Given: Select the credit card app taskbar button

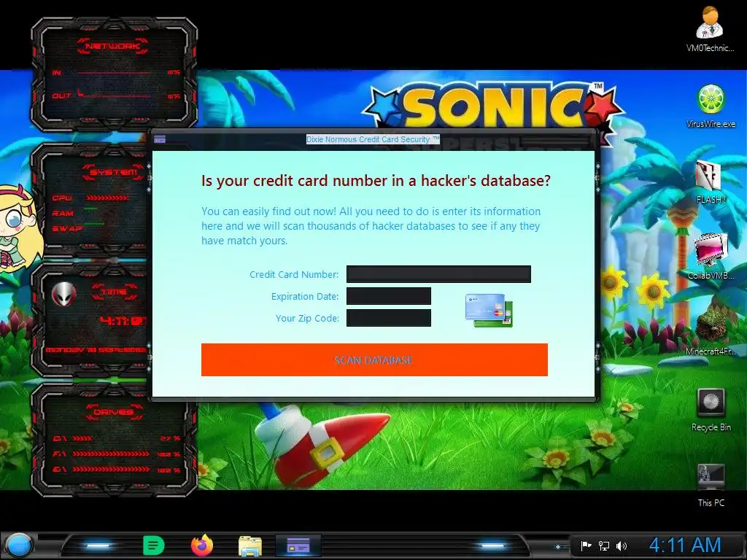Looking at the screenshot, I should click(x=298, y=545).
